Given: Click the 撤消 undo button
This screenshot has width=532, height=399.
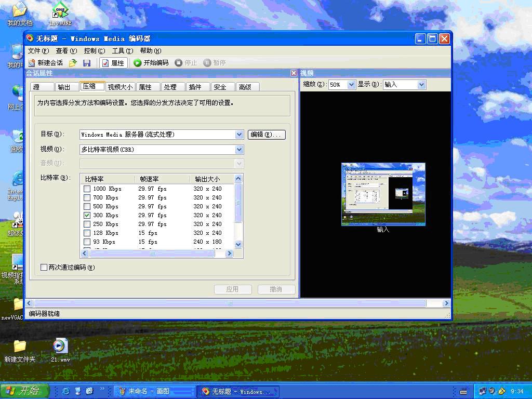Looking at the screenshot, I should 276,289.
